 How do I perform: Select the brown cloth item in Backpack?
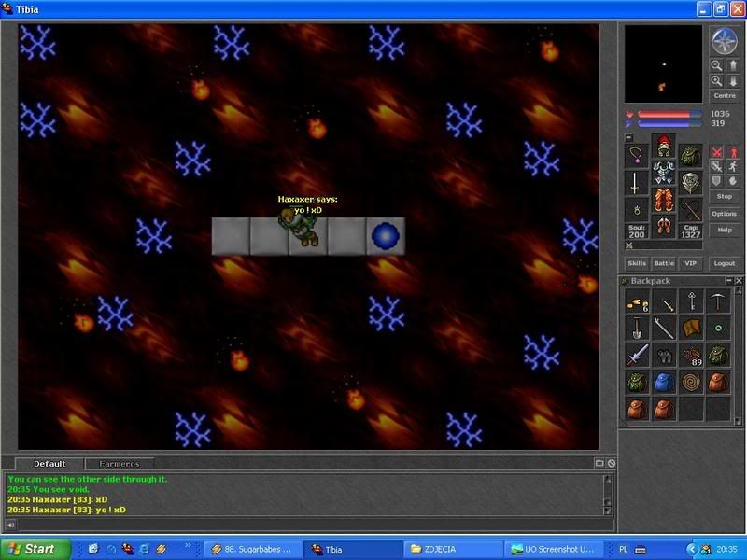point(692,329)
